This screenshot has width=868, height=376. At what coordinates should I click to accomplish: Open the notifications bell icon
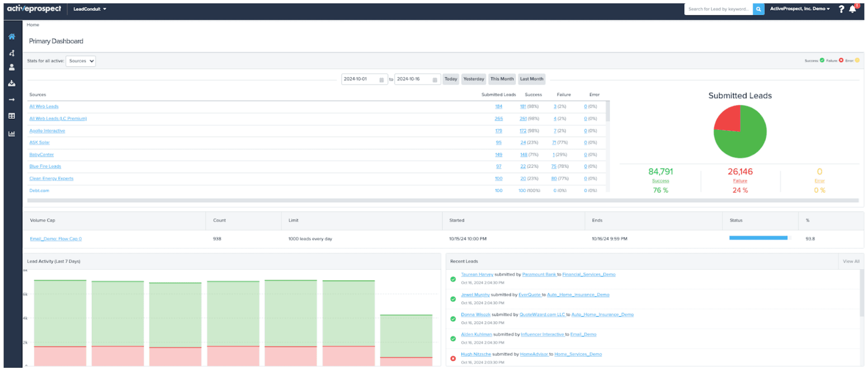click(x=853, y=9)
